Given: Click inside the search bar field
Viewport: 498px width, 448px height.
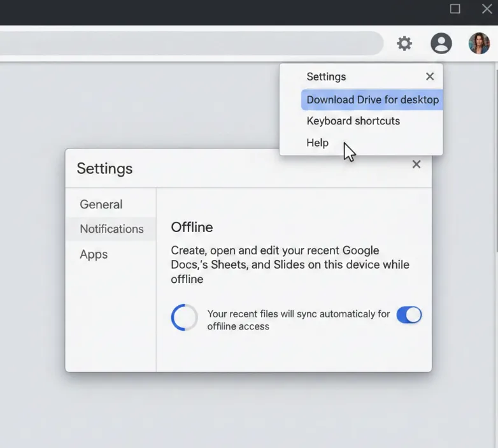Looking at the screenshot, I should point(191,43).
